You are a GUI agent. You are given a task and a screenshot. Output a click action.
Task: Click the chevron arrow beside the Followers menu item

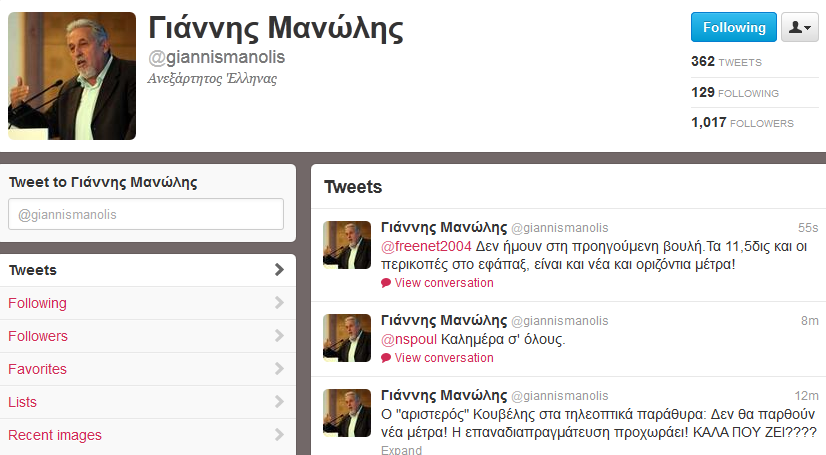pos(279,336)
